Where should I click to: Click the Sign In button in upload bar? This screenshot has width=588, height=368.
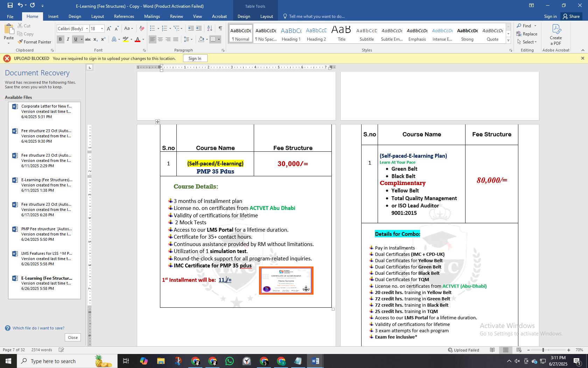click(195, 59)
